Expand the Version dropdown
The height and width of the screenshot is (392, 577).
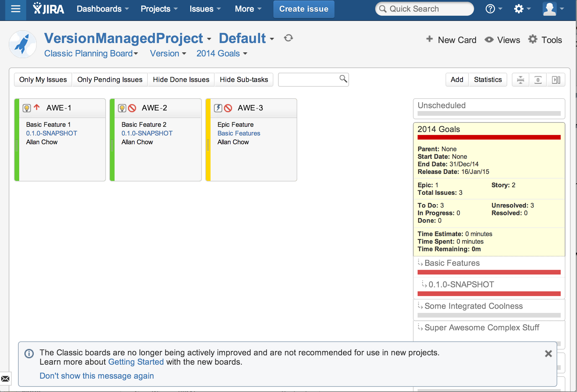coord(168,53)
